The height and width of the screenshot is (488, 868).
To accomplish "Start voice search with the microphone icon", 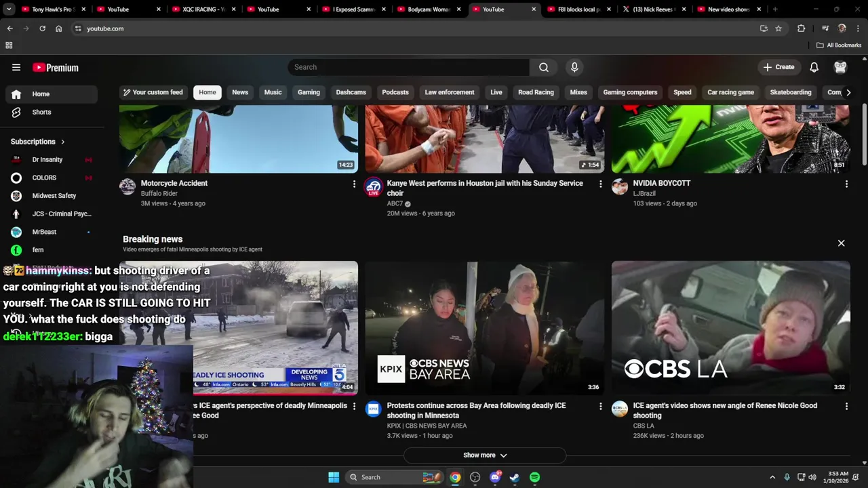I will (574, 67).
